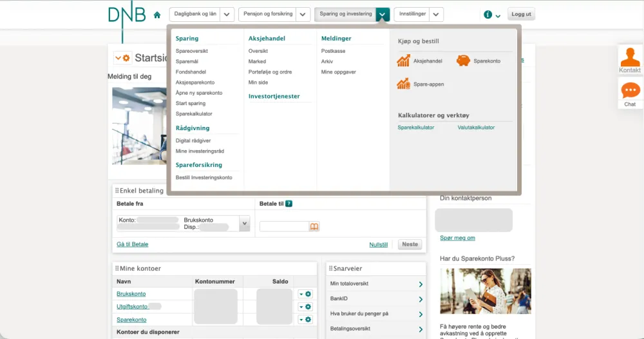Open Brukskonto row settings gear
Viewport: 644px width, 339px height.
coord(308,294)
